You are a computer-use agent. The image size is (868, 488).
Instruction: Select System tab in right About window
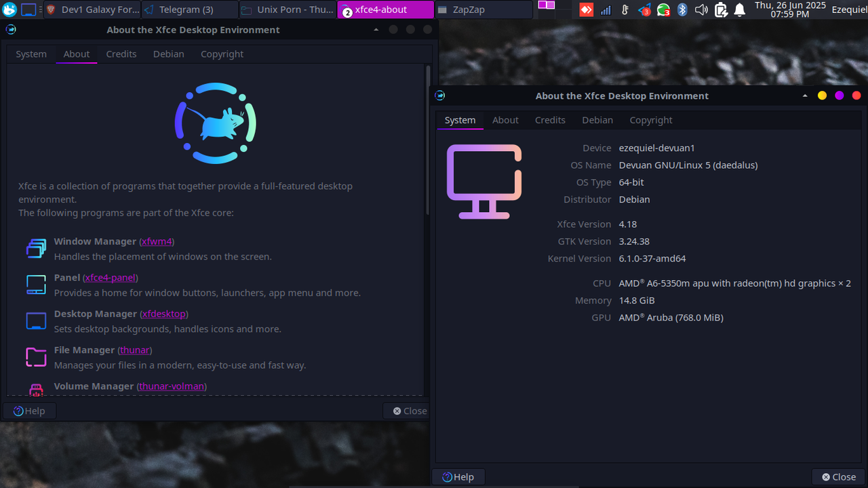[x=460, y=120]
